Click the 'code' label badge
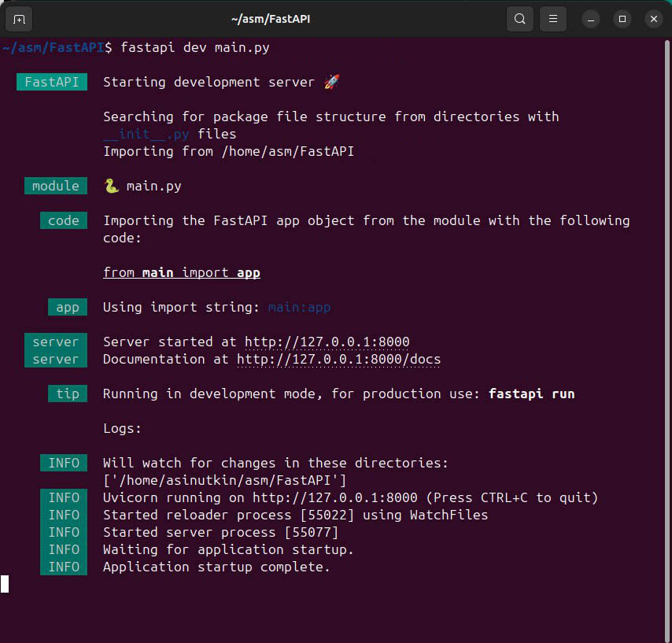Screen dimensions: 672x643 [64, 220]
